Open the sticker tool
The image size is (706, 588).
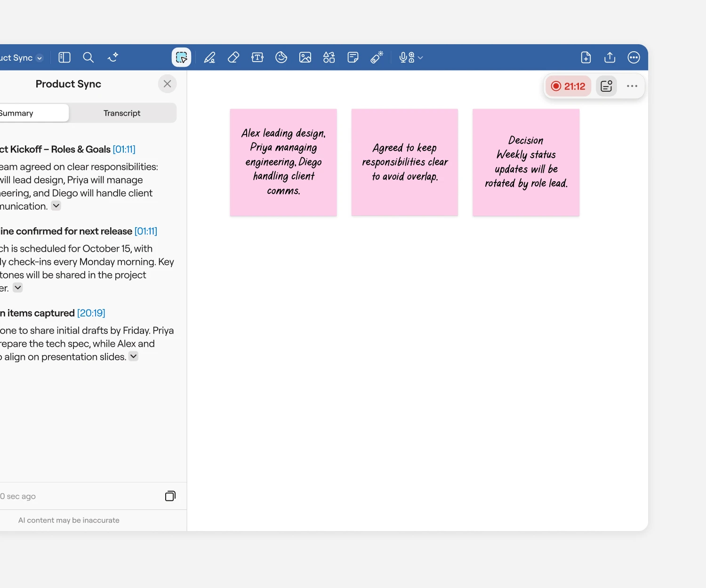(281, 57)
